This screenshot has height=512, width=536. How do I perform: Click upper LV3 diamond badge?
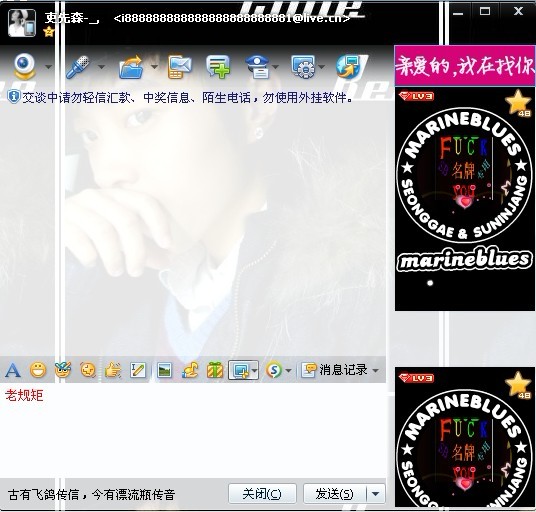(416, 96)
